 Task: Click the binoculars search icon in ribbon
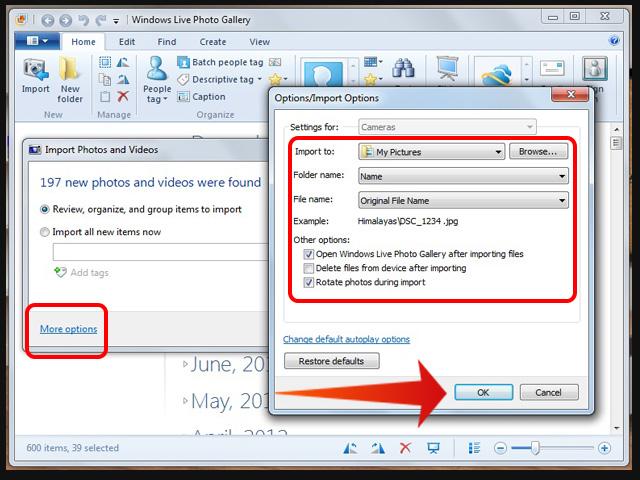(x=403, y=69)
